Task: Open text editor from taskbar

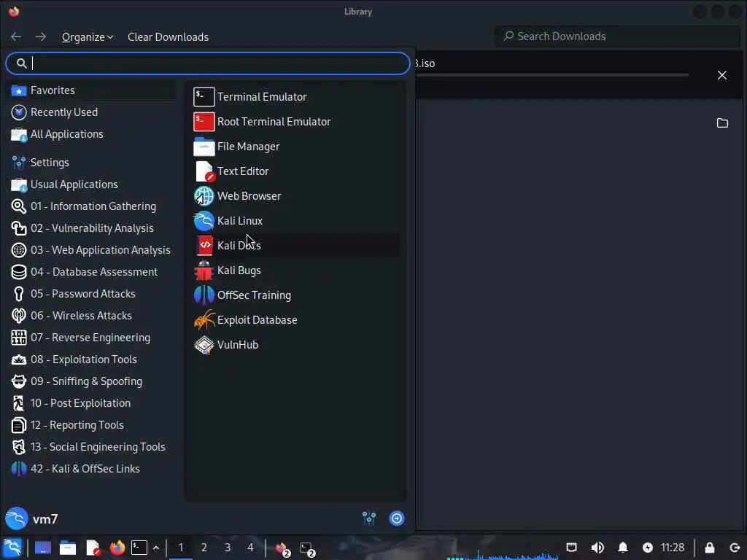Action: [x=93, y=548]
